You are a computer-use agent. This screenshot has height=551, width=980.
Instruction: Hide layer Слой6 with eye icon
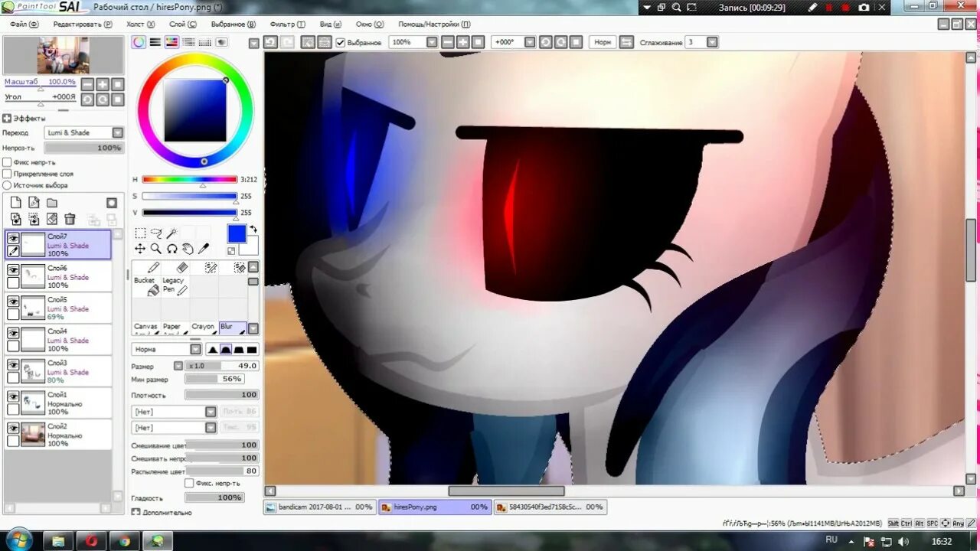click(13, 270)
